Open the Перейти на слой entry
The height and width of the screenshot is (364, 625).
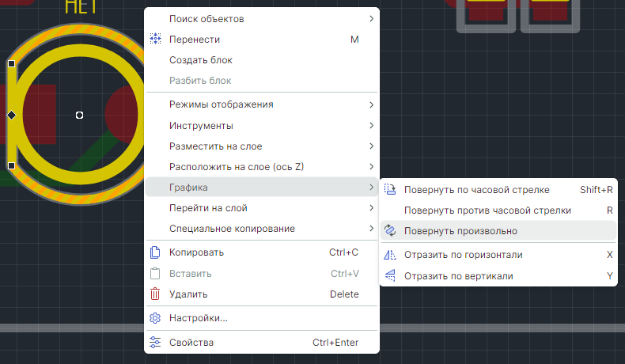262,207
